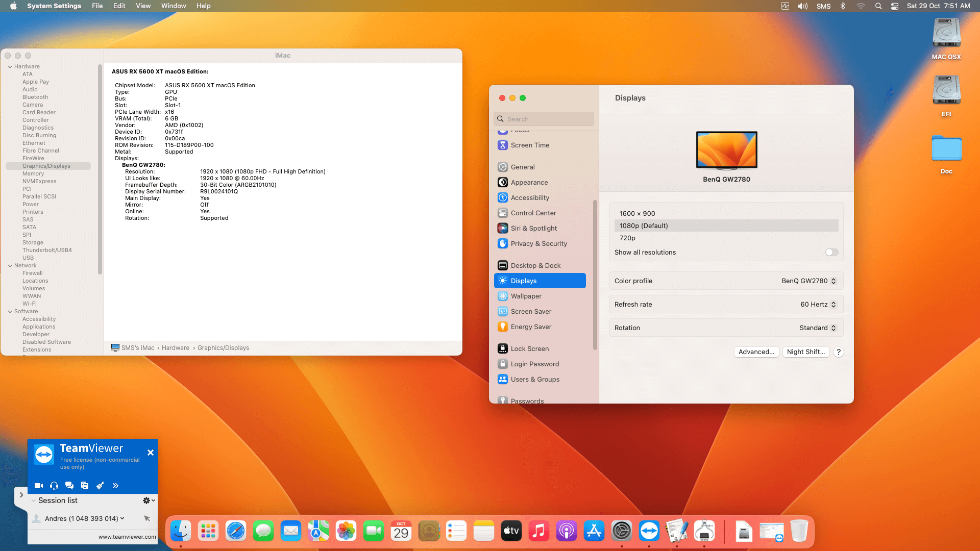Launch Safari from the Dock

pos(236,532)
